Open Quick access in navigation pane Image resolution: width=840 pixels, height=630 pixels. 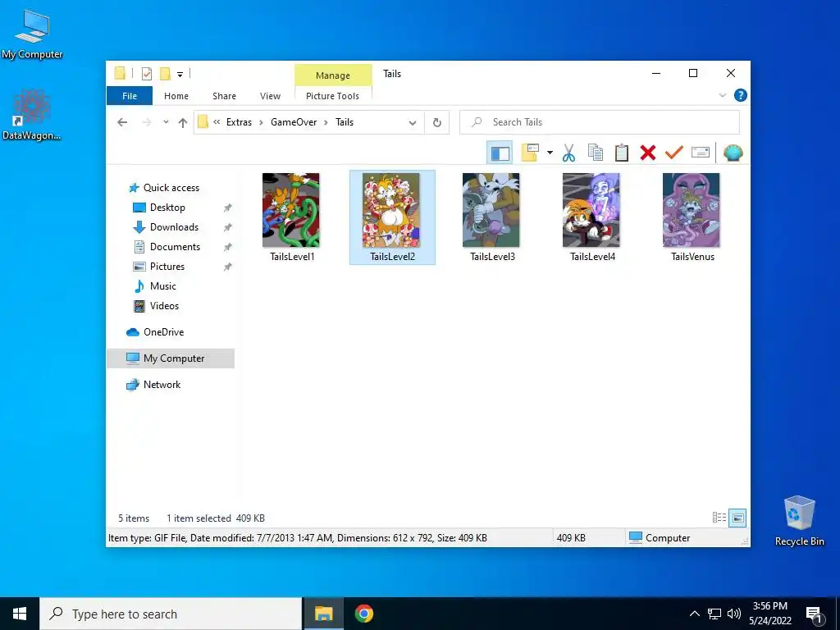point(171,188)
